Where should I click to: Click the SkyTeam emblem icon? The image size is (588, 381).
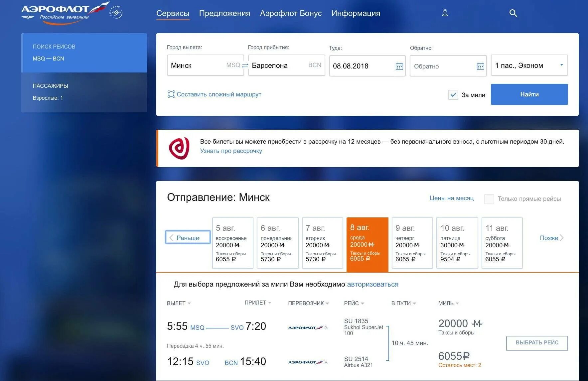[116, 12]
